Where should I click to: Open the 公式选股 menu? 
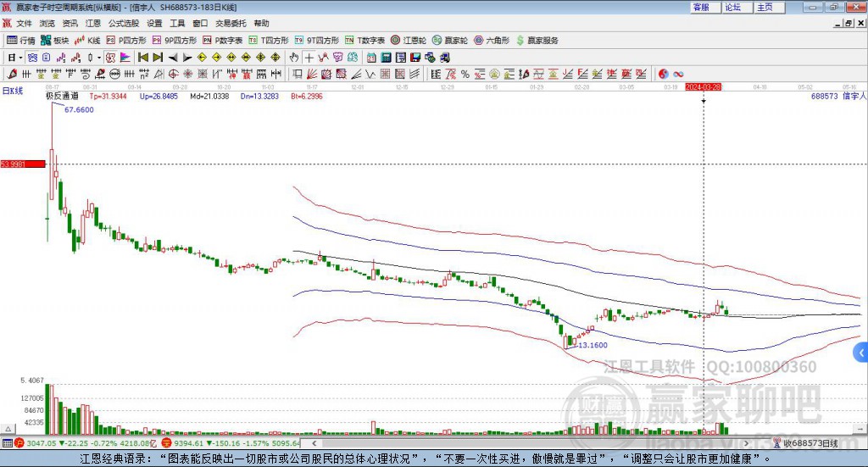click(x=124, y=23)
